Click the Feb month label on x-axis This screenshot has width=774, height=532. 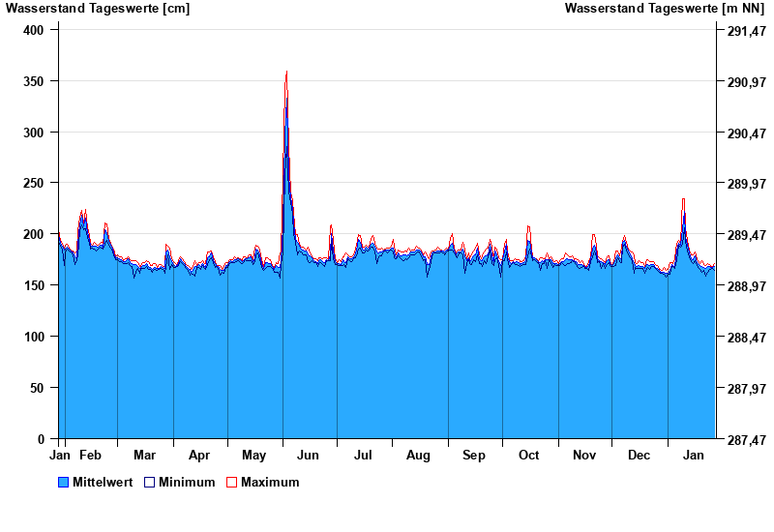90,456
